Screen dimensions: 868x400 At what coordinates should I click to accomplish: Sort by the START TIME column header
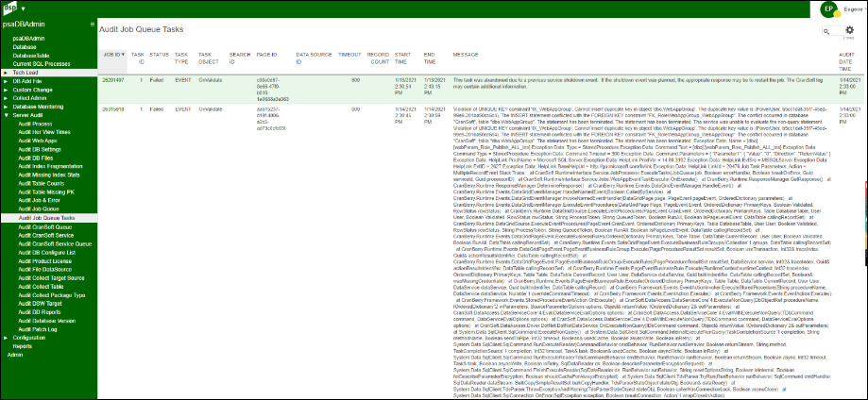[x=401, y=58]
